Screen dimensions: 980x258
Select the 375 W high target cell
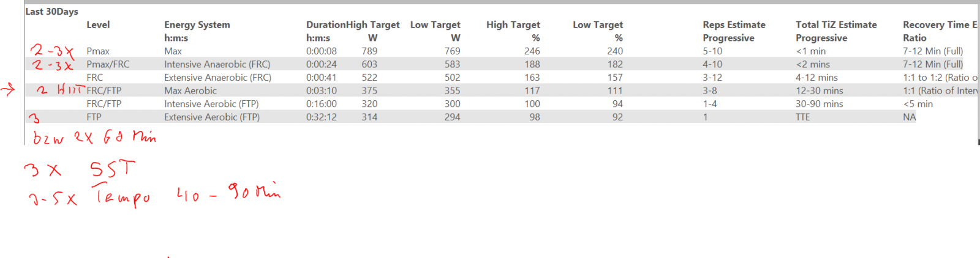point(369,90)
